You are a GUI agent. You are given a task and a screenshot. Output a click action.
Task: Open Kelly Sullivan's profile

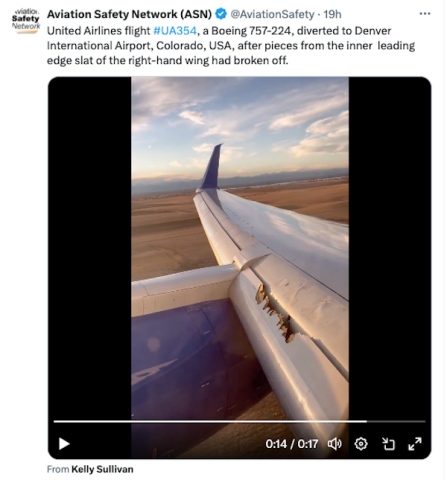point(102,469)
